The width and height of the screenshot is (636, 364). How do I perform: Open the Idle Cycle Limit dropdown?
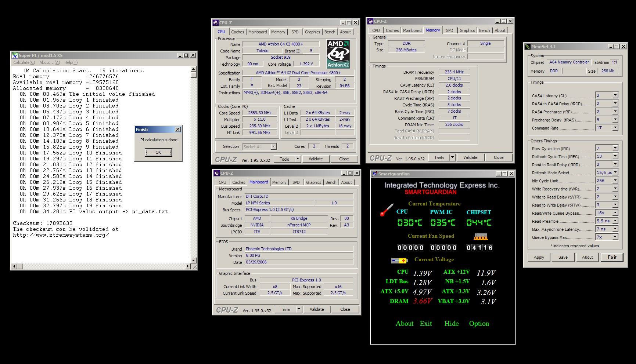[615, 181]
